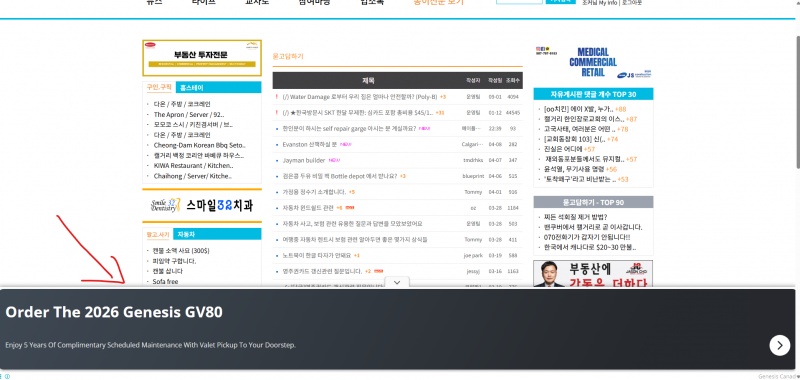800x380 pixels.
Task: Switch to the 구인.구직 tab
Action: click(x=159, y=87)
